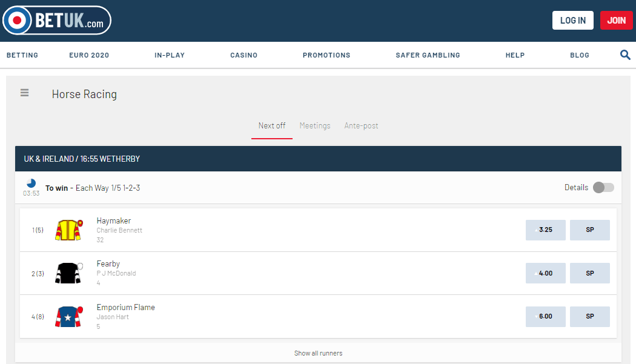
Task: Click the BetUK.com logo
Action: point(57,21)
